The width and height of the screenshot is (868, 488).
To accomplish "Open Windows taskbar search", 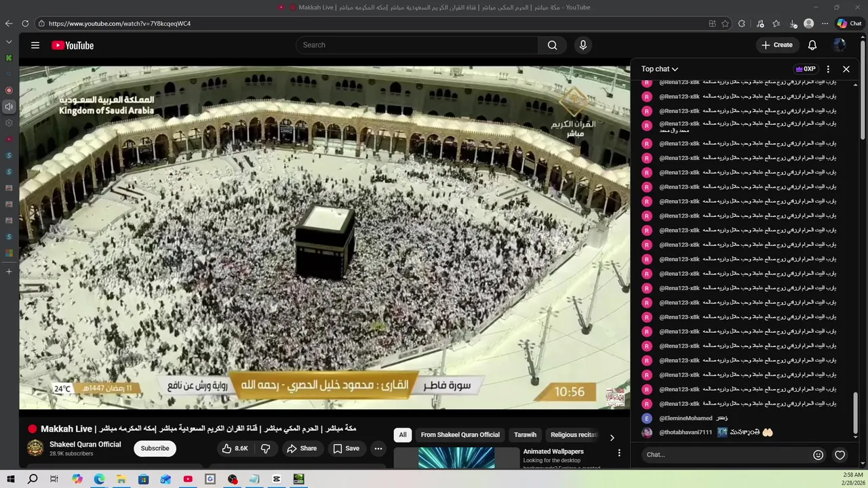I will (33, 479).
